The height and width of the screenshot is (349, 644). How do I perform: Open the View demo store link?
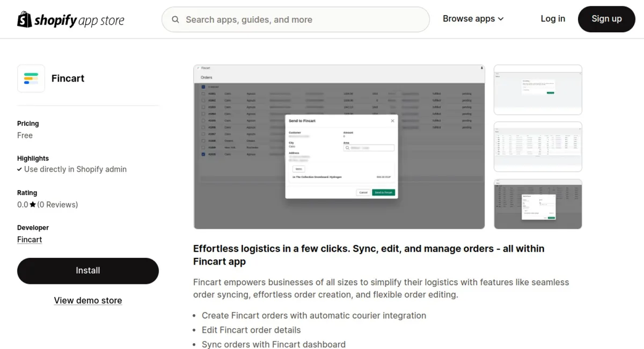pyautogui.click(x=88, y=301)
